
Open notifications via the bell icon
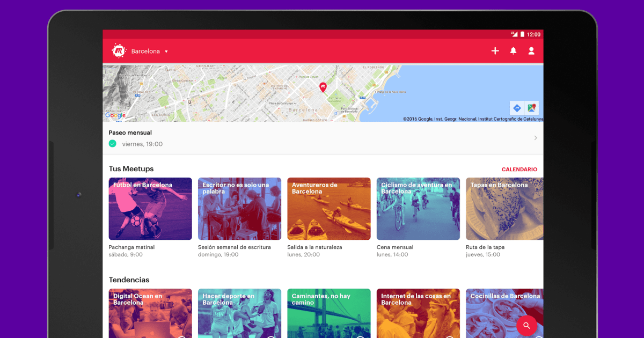click(513, 50)
